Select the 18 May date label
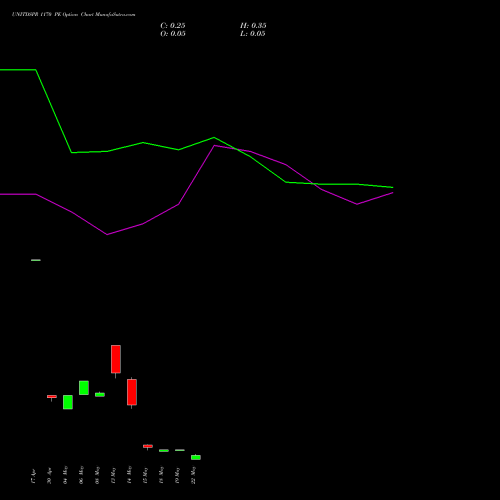 coord(161,475)
